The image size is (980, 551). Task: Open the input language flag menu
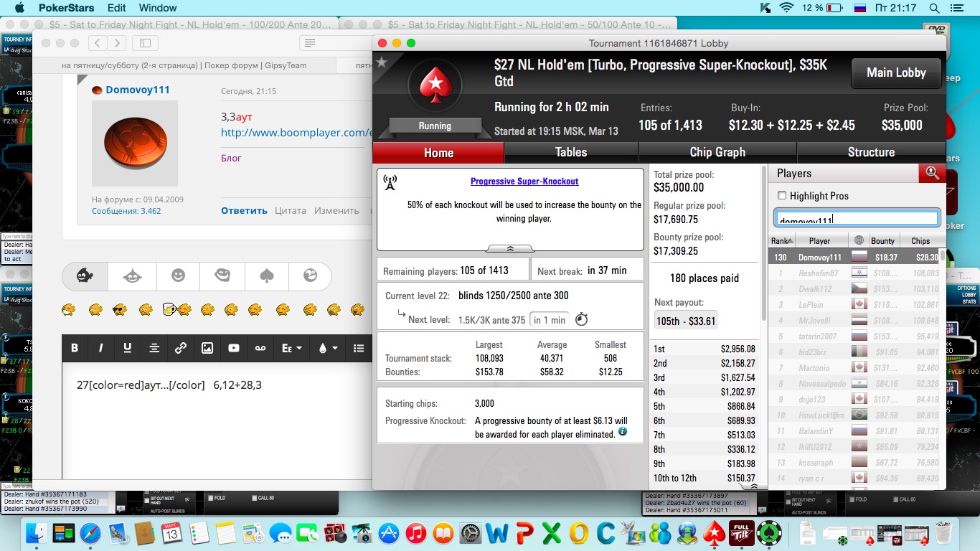click(x=859, y=8)
